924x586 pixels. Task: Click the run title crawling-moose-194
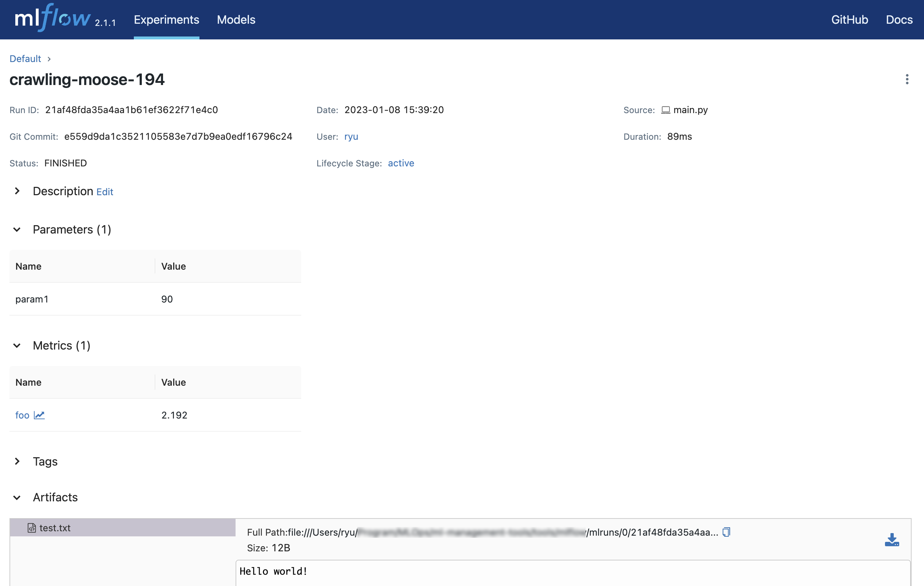coord(87,80)
